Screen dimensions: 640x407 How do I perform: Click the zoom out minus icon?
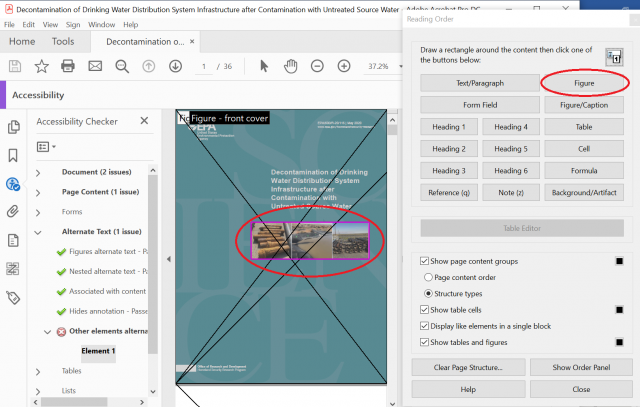317,66
